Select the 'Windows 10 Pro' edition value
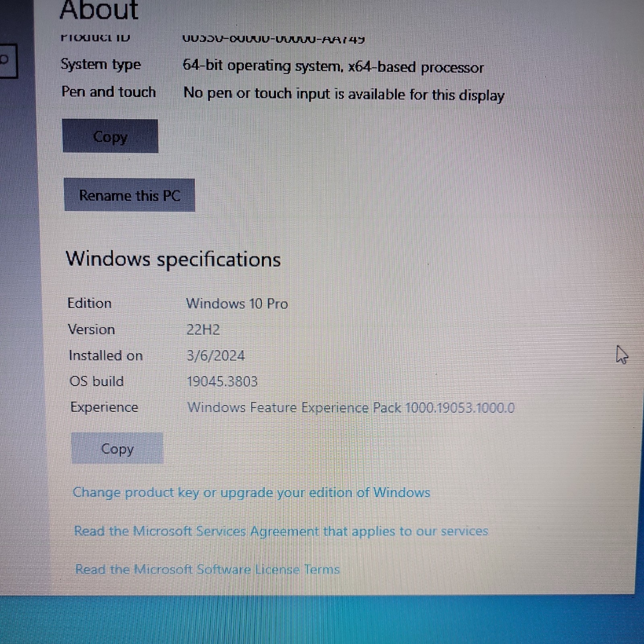The width and height of the screenshot is (644, 644). tap(237, 303)
